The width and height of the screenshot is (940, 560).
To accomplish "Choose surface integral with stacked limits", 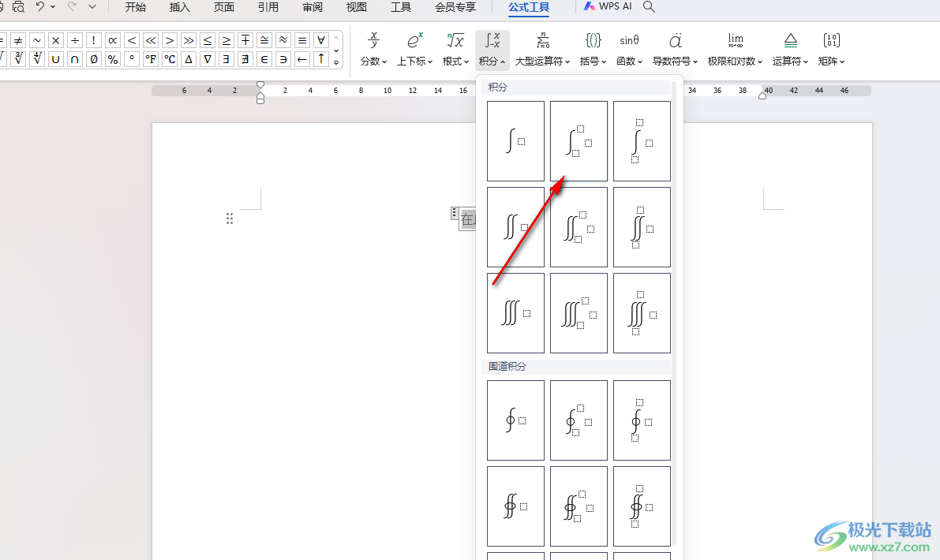I will (642, 506).
